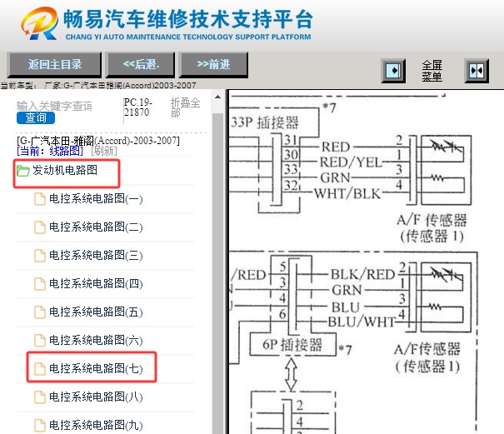Screen dimensions: 504x434
Task: Open 电控系统电路图(二)
Action: click(x=96, y=227)
